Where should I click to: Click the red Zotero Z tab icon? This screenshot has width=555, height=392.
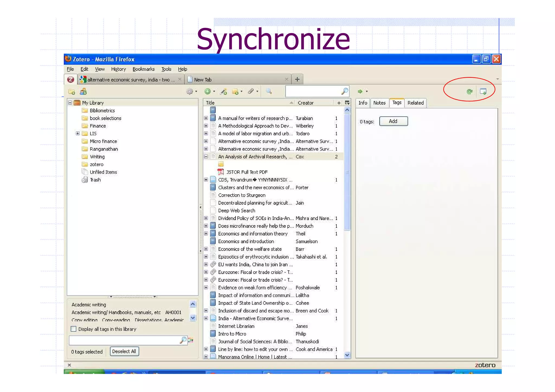coord(71,79)
